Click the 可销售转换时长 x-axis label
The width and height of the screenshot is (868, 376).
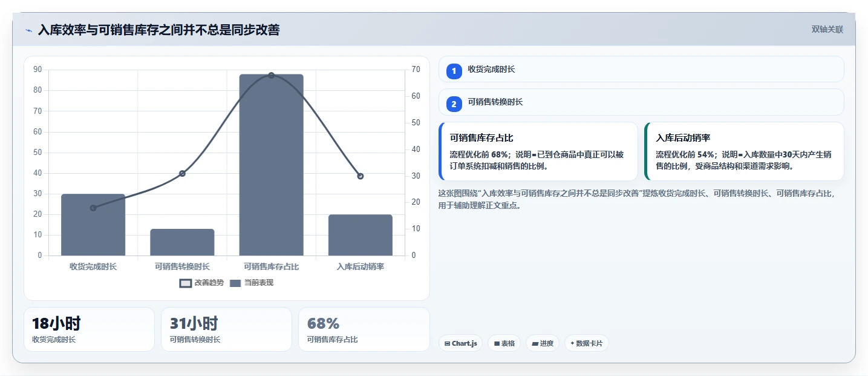point(182,266)
